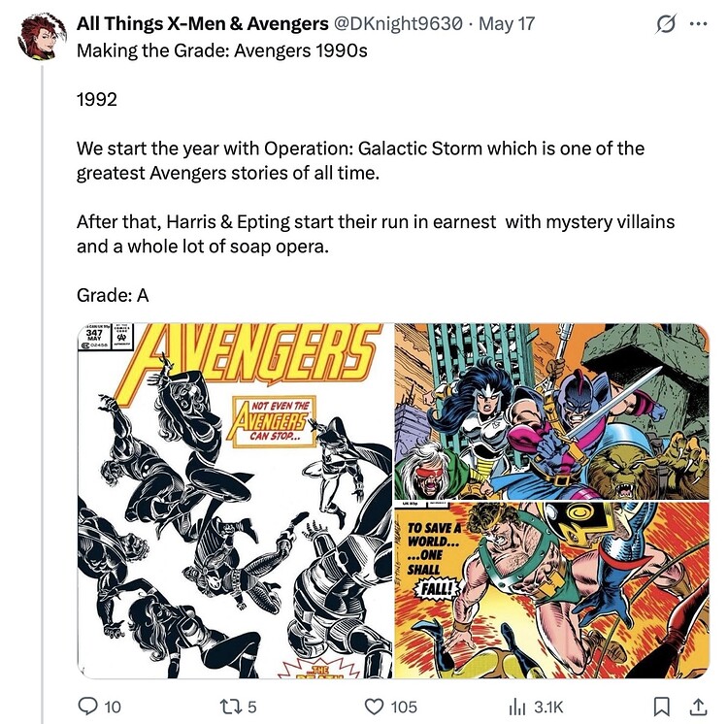View the Avengers 347 black-and-white cover image
This screenshot has width=728, height=724.
pyautogui.click(x=235, y=501)
